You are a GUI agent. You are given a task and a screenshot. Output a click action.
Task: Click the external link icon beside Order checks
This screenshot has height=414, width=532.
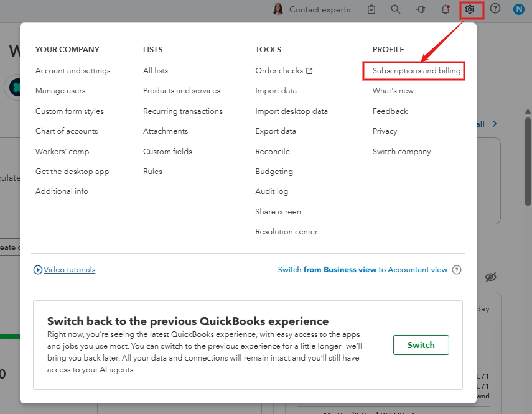coord(309,71)
